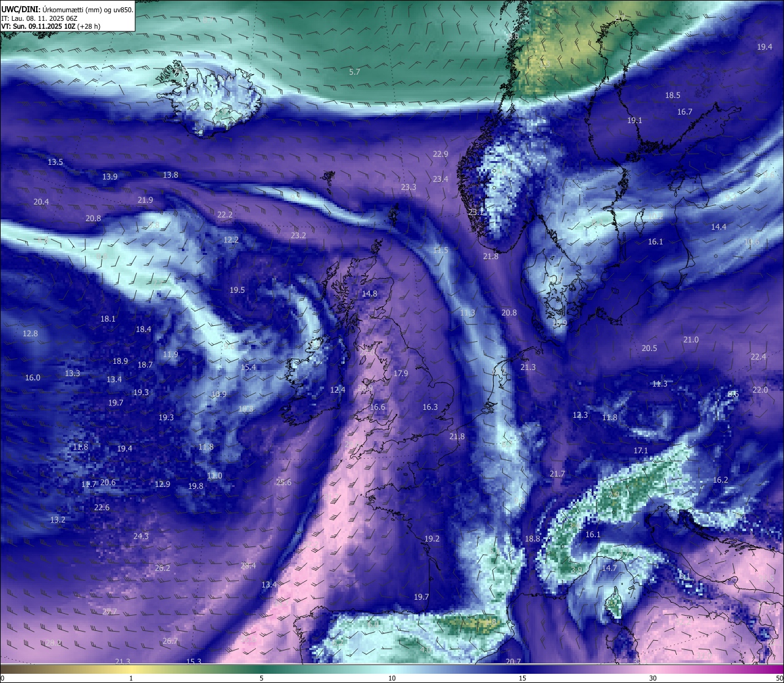Click the map value 21.7
784x683 pixels.
point(557,474)
